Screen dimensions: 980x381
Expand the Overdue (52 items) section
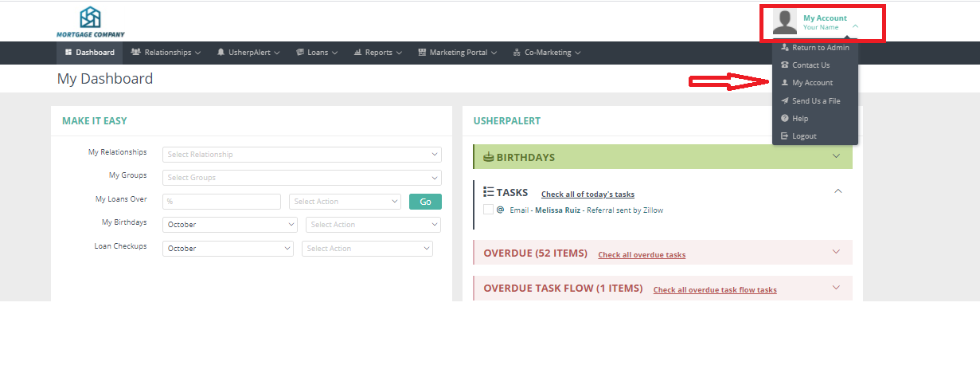(836, 252)
